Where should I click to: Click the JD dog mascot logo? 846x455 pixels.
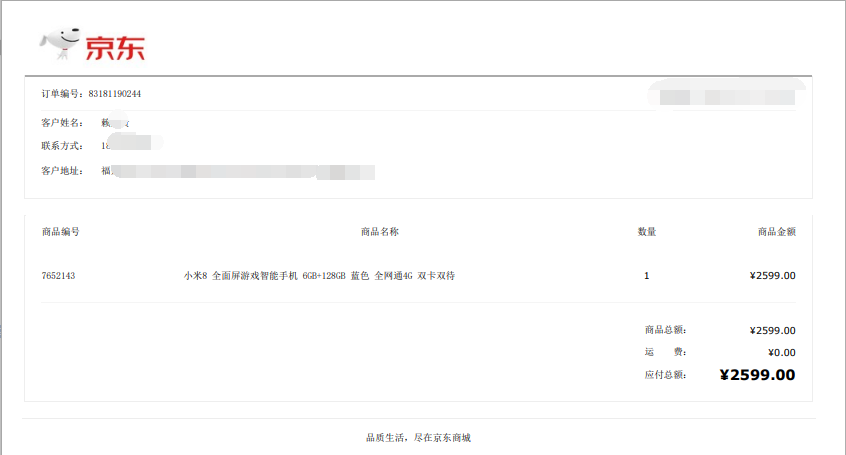tap(60, 43)
